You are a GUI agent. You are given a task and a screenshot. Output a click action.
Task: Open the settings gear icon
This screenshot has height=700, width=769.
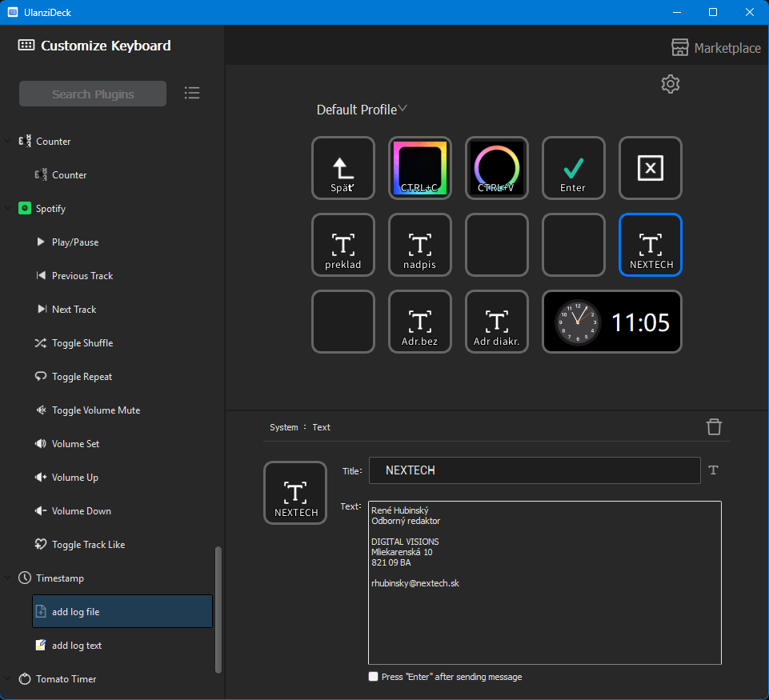pos(671,84)
